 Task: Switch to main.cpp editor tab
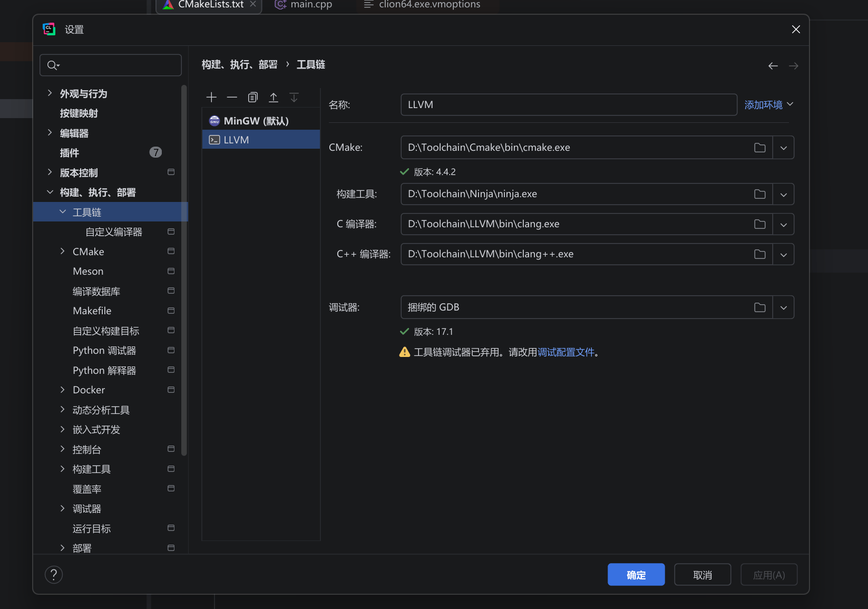[x=304, y=5]
